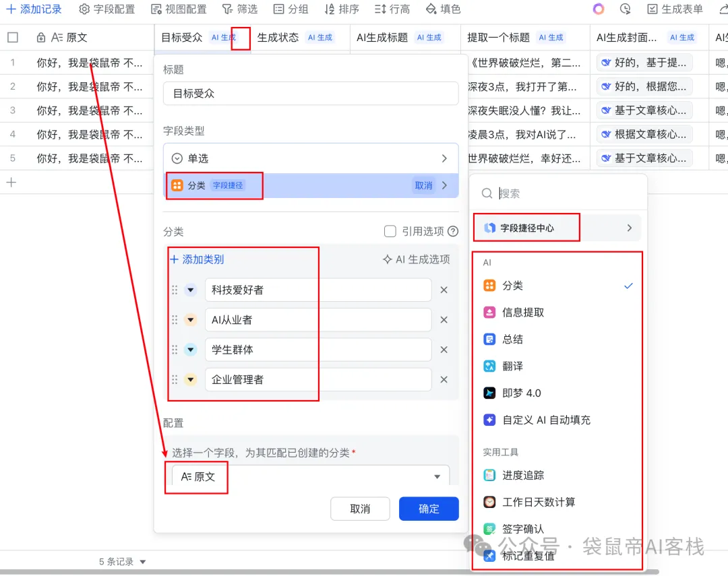Viewport: 728px width, 576px height.
Task: Click the 确定 confirm button
Action: [429, 509]
